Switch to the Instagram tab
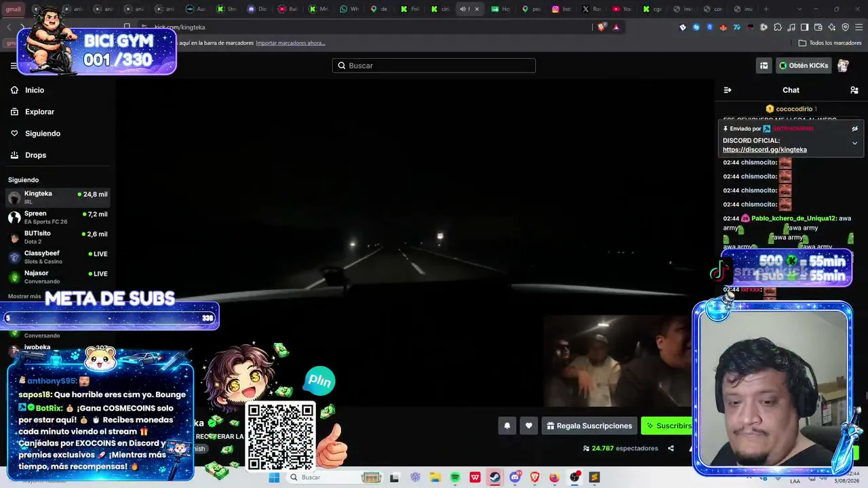868x488 pixels. click(x=560, y=9)
